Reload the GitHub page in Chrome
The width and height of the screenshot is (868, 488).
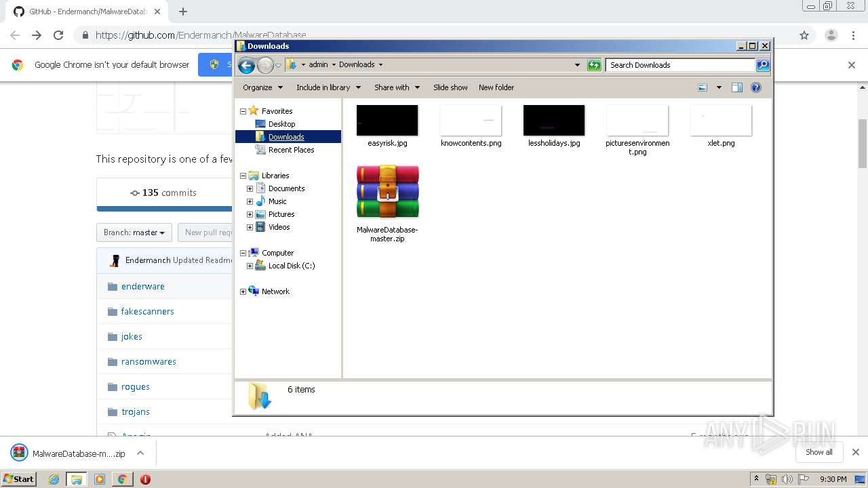(58, 35)
